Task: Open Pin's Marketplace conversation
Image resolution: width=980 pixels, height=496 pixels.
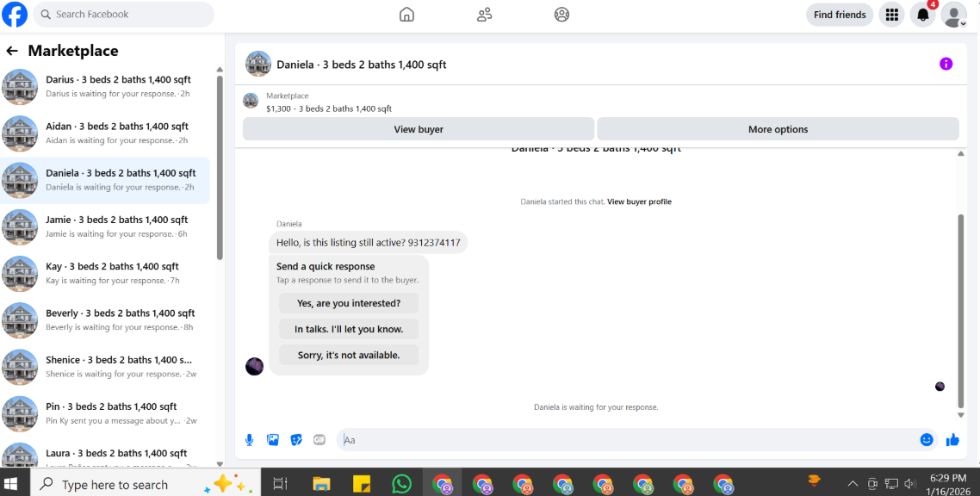Action: coord(105,413)
